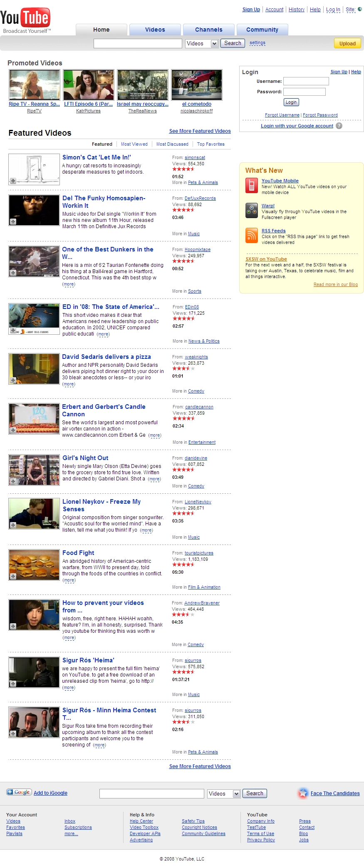Open the Home tab
The image size is (364, 868).
pyautogui.click(x=102, y=30)
